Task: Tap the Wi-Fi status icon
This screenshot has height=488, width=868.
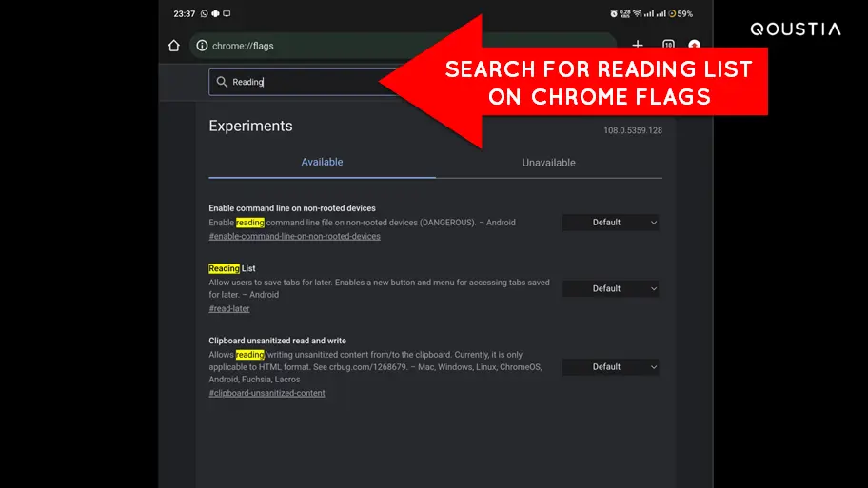Action: [x=637, y=13]
